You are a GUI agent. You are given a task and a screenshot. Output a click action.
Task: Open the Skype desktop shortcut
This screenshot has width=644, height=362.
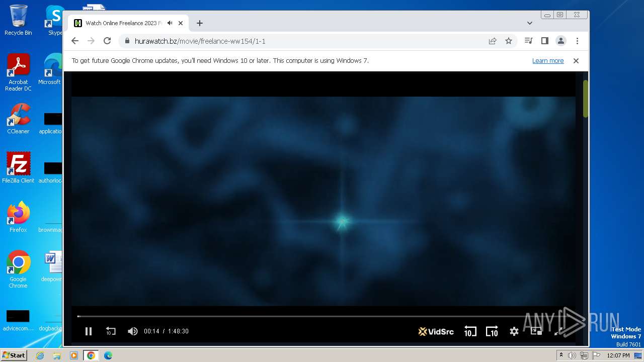(54, 20)
